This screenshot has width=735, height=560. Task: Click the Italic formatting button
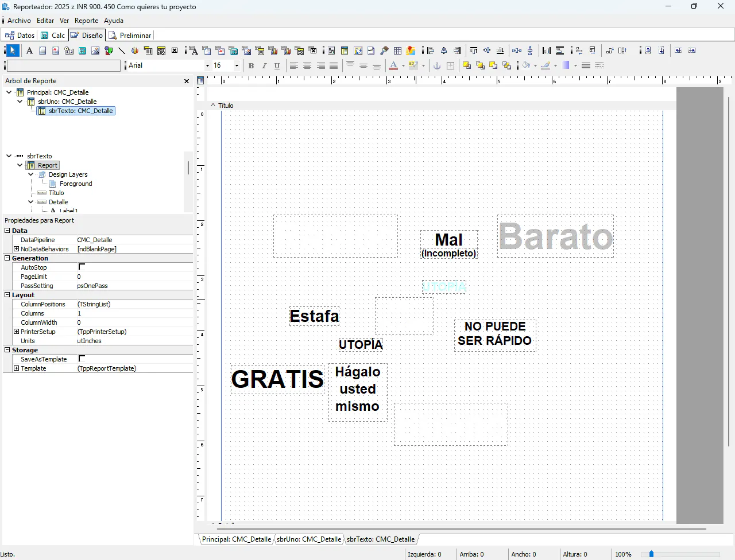click(x=264, y=65)
